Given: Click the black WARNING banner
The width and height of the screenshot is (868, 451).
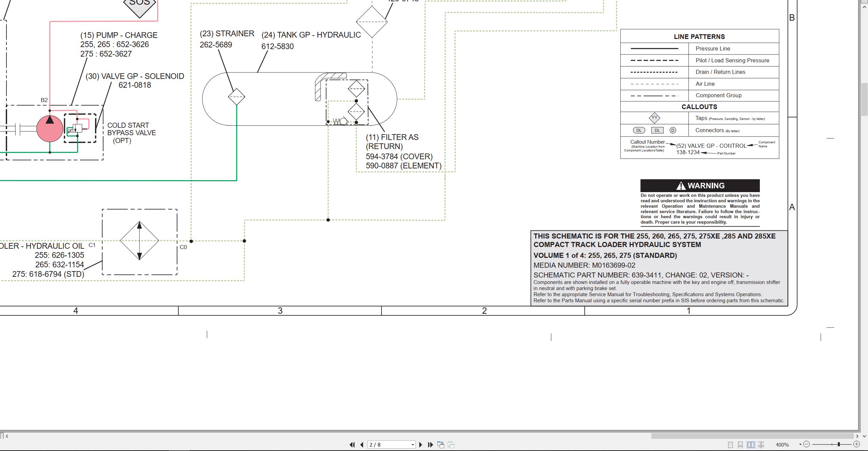Looking at the screenshot, I should point(700,186).
